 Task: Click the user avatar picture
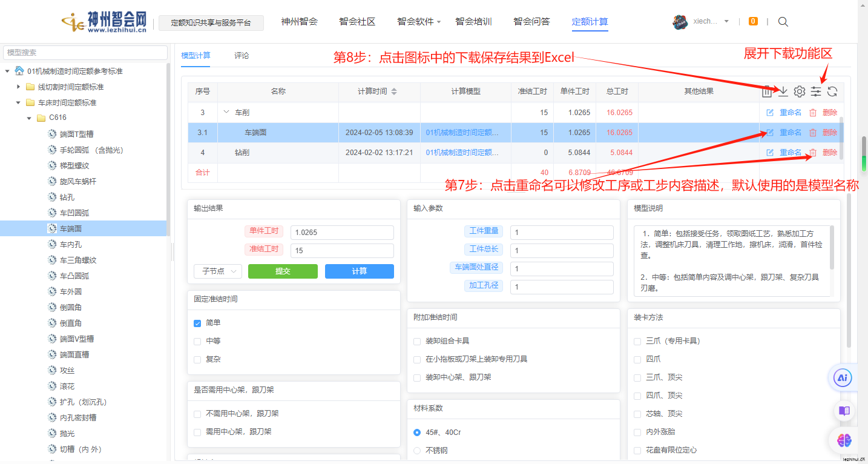(x=680, y=22)
